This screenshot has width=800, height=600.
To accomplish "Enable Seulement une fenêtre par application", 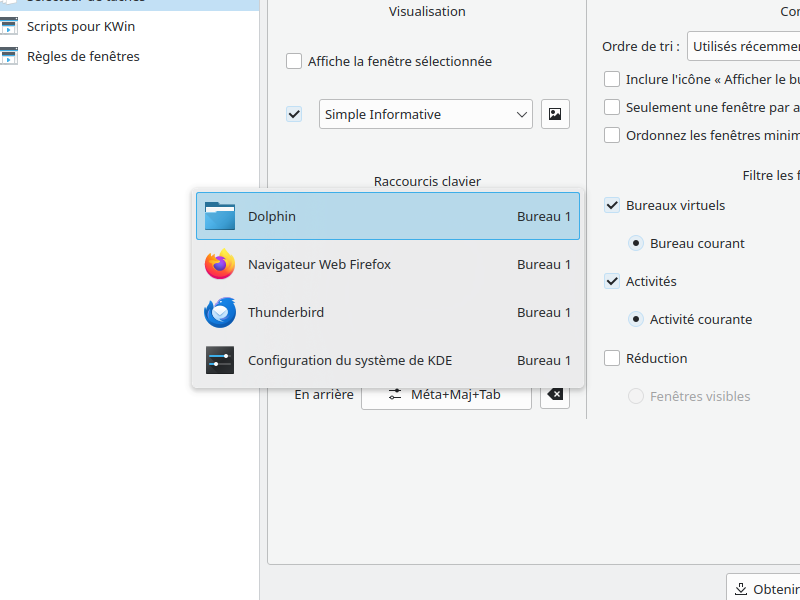I will click(612, 107).
